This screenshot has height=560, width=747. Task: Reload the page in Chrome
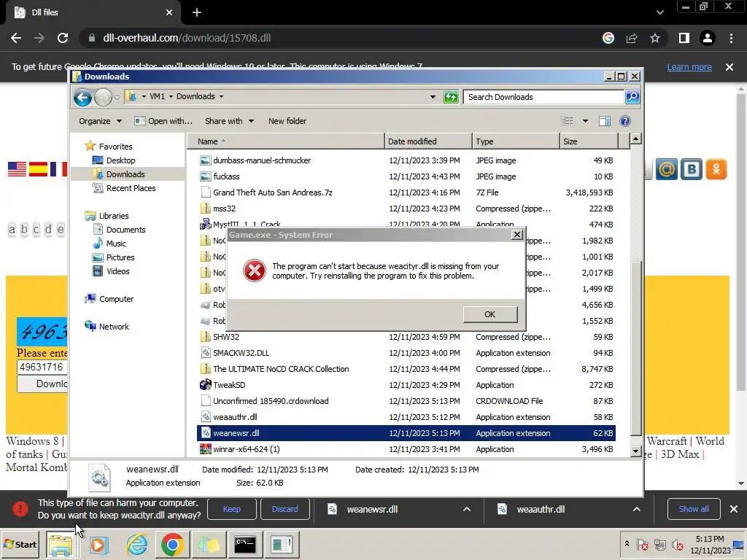63,38
